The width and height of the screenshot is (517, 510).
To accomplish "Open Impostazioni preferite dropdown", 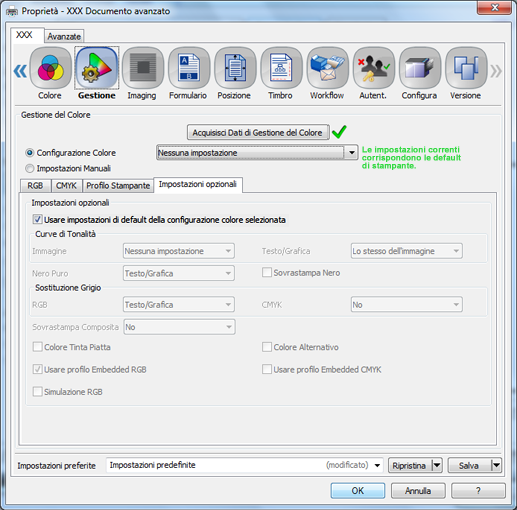I will pos(244,465).
